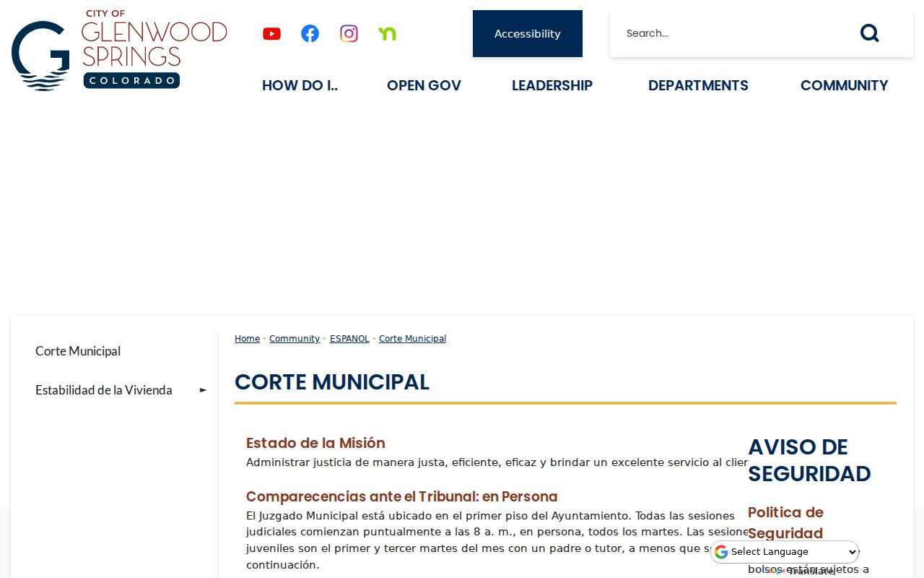
Task: Open the City of Glenwood Springs logo homepage
Action: tap(119, 50)
